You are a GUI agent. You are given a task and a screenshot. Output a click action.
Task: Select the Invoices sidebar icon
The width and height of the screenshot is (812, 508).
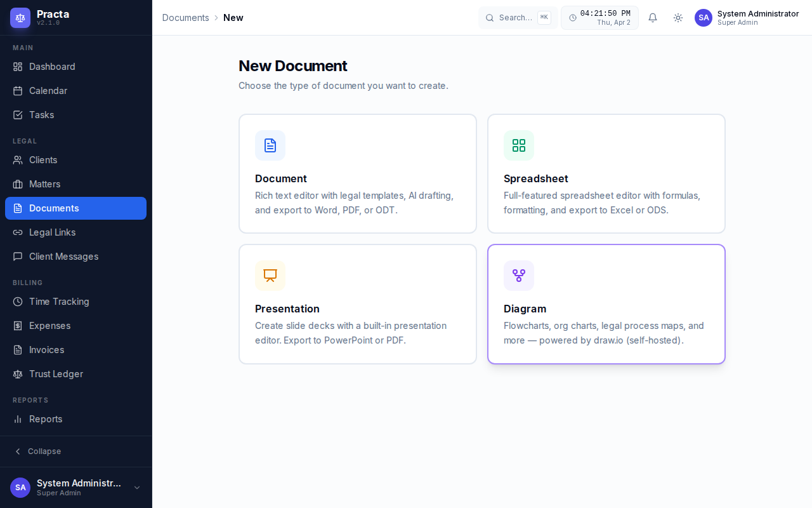18,350
